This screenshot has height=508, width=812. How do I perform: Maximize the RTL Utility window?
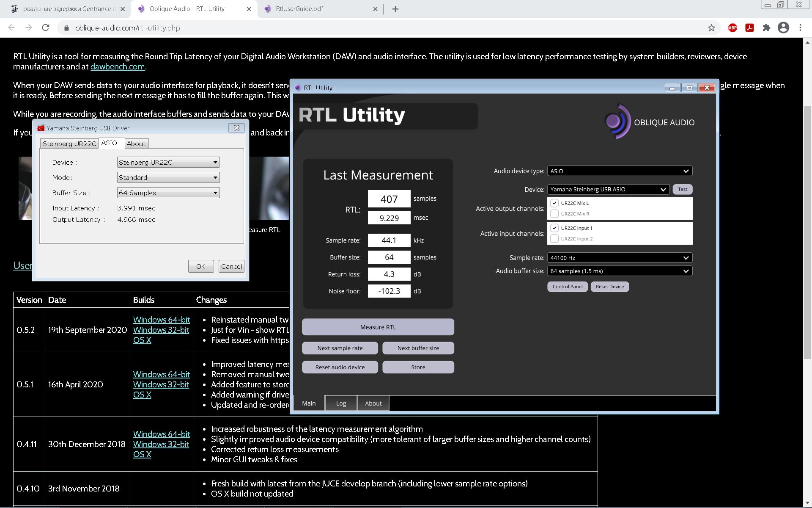point(689,88)
